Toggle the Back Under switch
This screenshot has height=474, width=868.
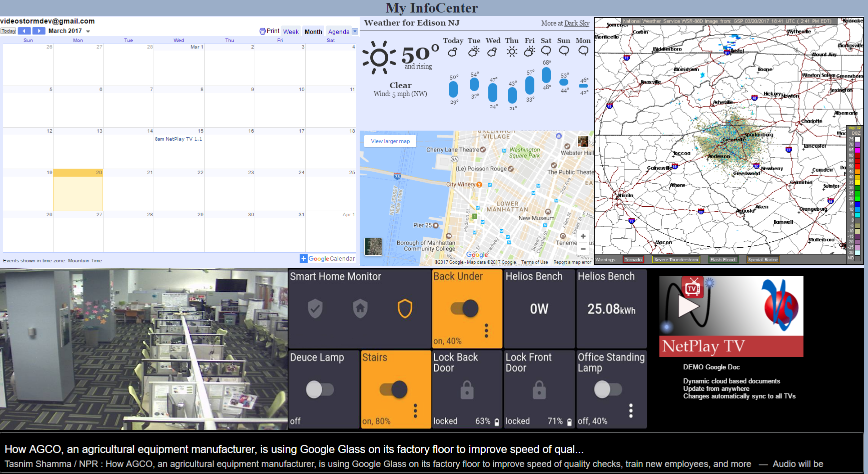(x=465, y=308)
